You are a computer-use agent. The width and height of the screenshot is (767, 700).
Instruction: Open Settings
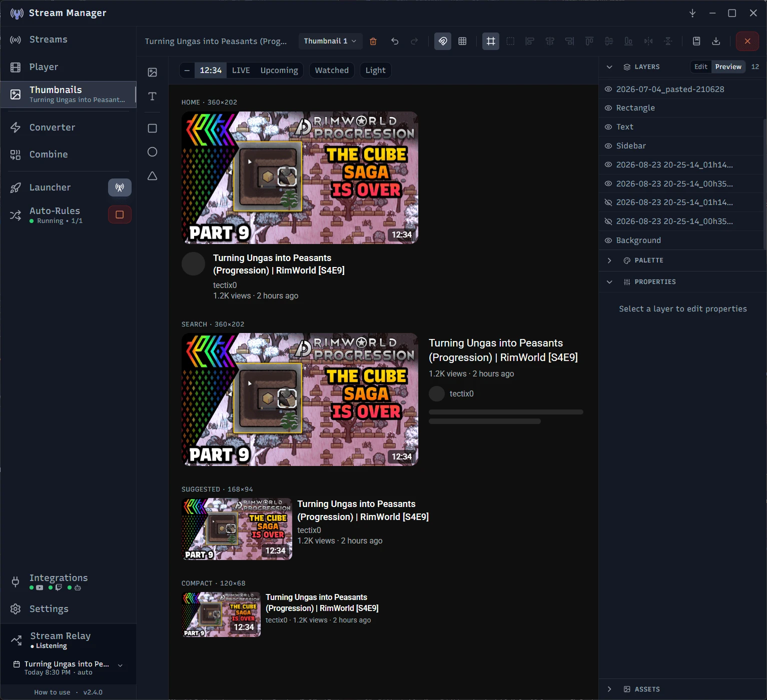coord(68,609)
